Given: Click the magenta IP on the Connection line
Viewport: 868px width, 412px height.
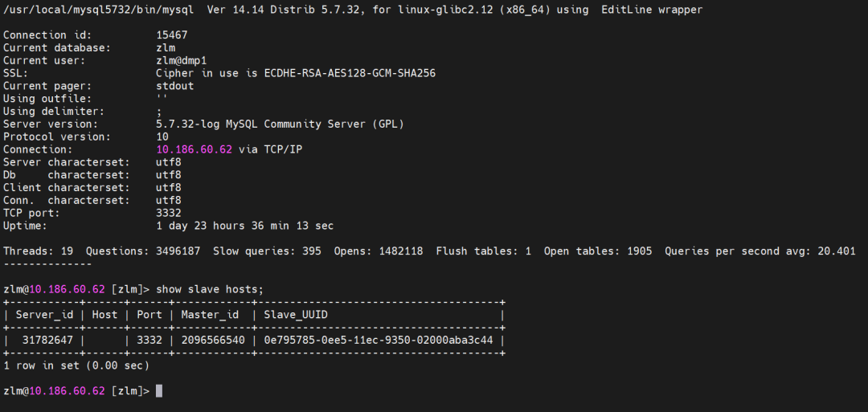Looking at the screenshot, I should pyautogui.click(x=194, y=149).
